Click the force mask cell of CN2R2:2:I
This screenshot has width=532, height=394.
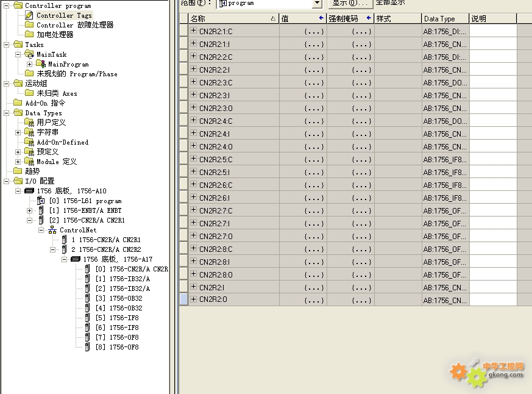click(x=350, y=70)
